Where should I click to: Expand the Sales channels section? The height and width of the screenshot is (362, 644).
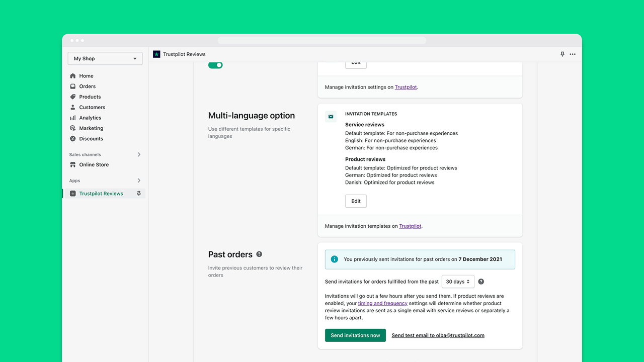139,154
